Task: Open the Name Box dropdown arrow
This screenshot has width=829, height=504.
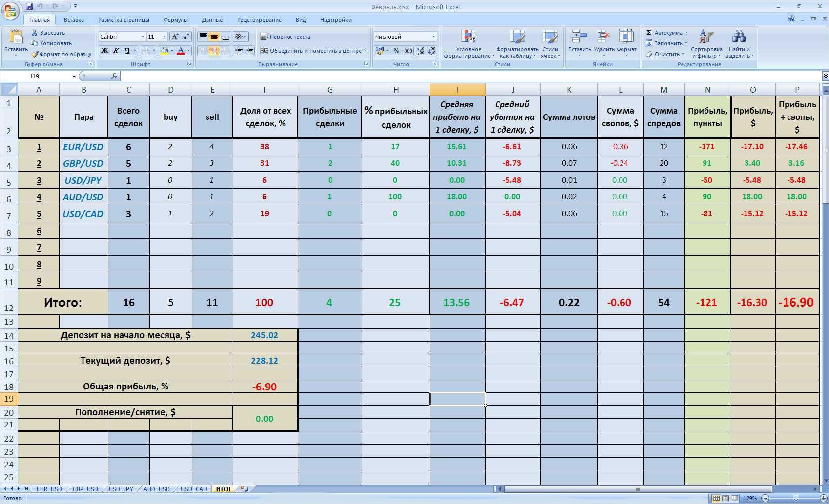Action: click(74, 76)
